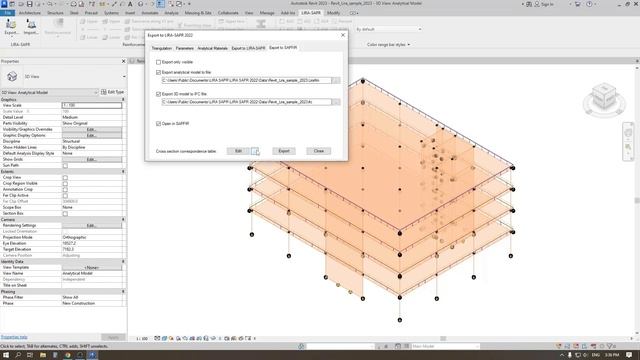Open the Help question mark icon
This screenshot has height=360, width=640.
[x=589, y=4]
